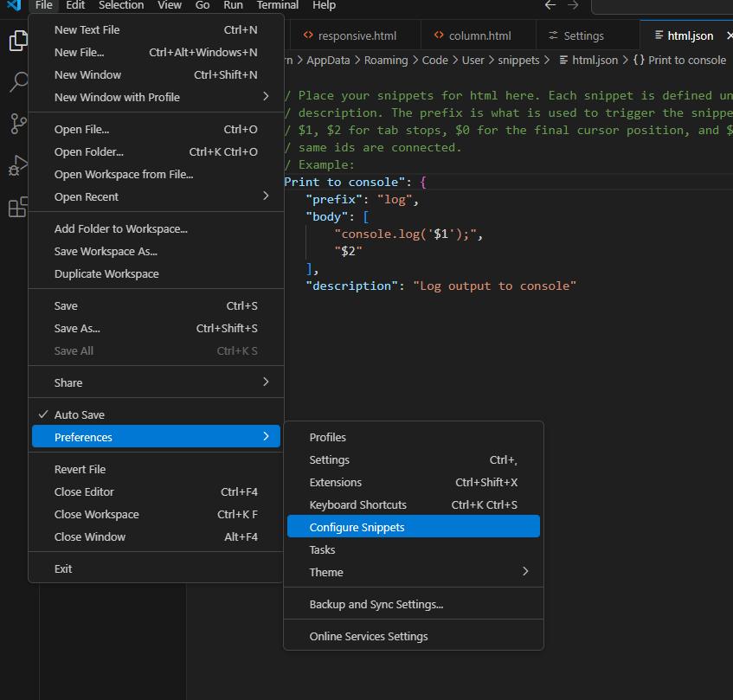Open Extensions view icon in activity bar
This screenshot has width=733, height=700.
click(x=18, y=207)
